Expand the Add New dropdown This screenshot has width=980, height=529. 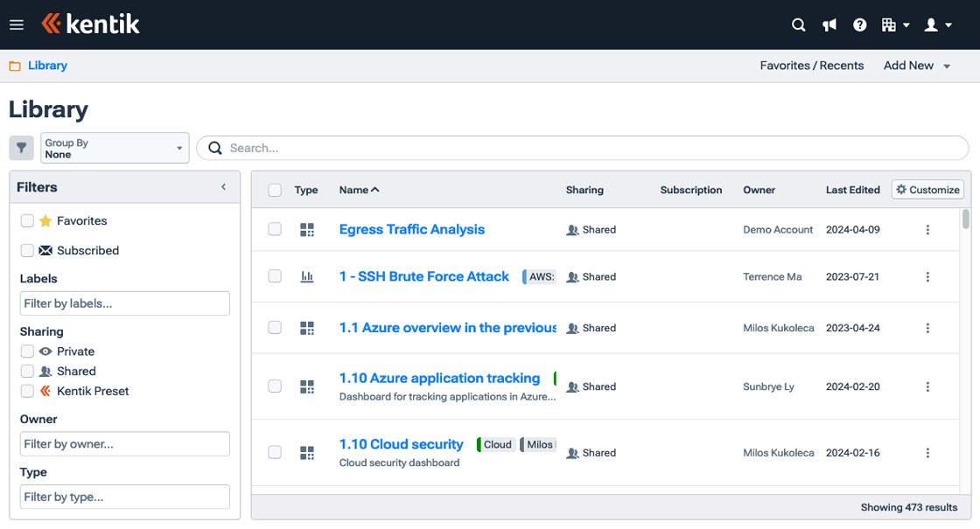click(x=915, y=65)
